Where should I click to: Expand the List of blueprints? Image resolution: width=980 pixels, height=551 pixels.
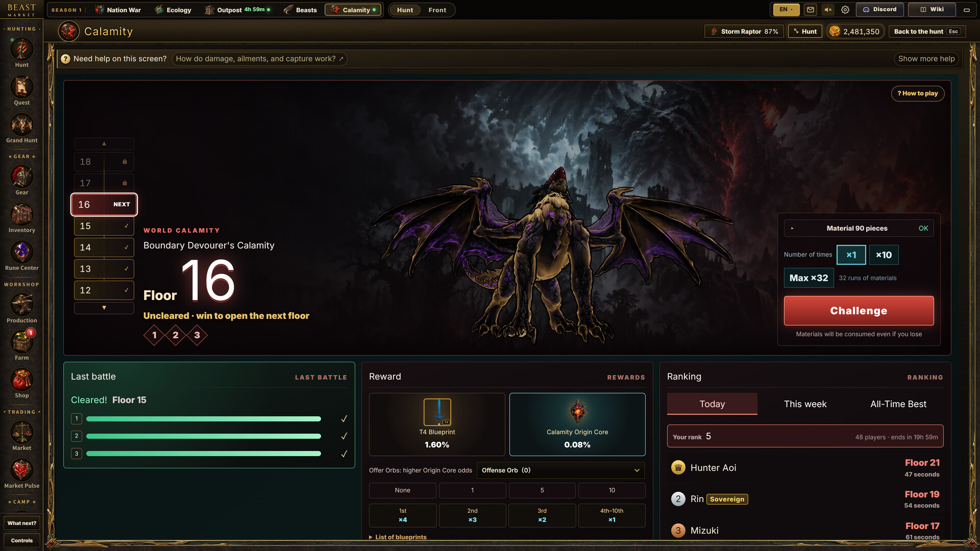tap(398, 537)
